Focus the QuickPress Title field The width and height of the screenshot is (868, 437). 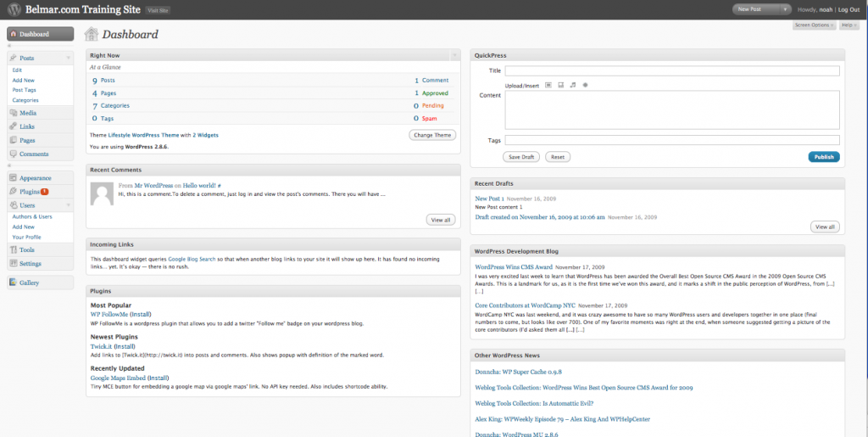[x=672, y=71]
